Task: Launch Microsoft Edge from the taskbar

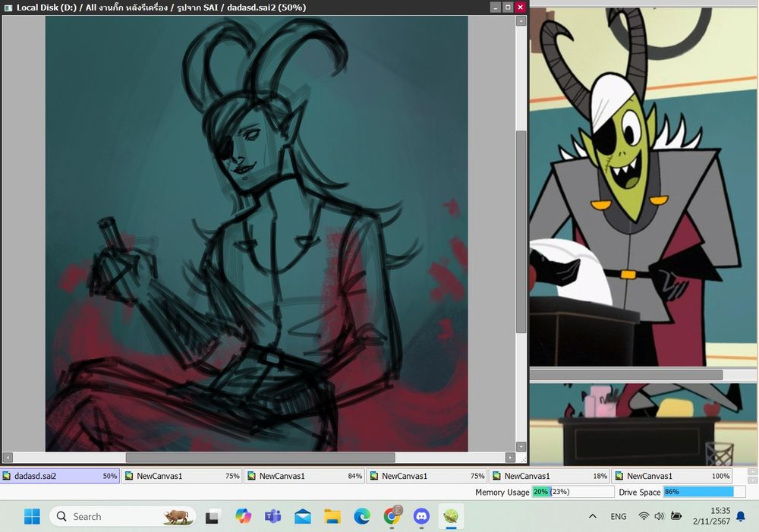Action: point(362,517)
